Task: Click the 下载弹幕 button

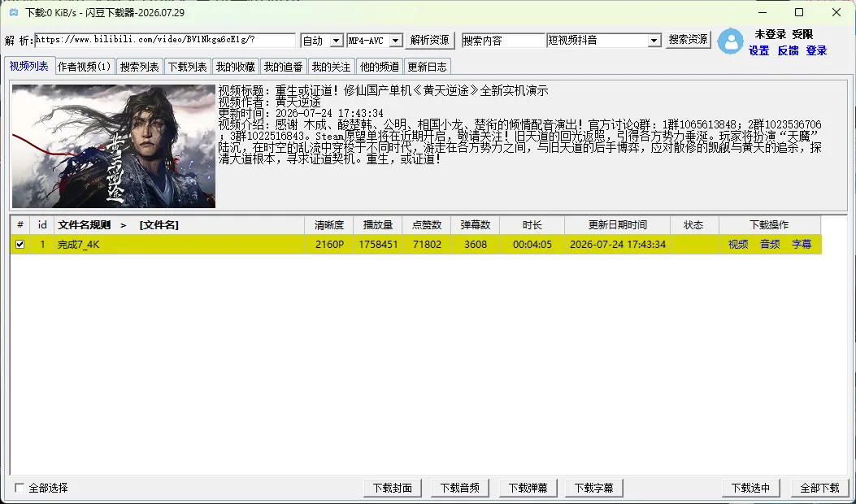Action: pos(528,488)
